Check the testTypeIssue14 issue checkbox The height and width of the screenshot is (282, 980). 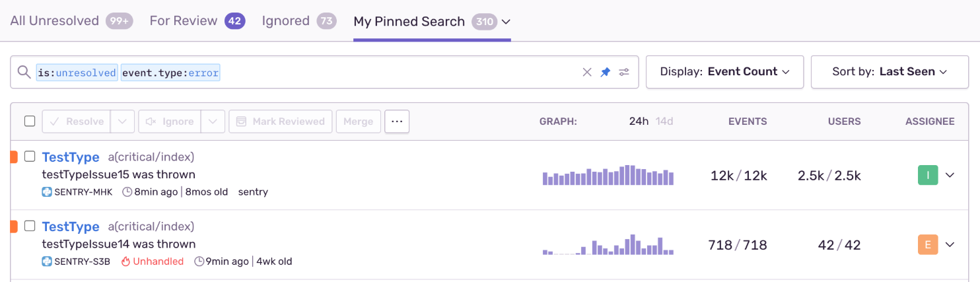point(30,226)
